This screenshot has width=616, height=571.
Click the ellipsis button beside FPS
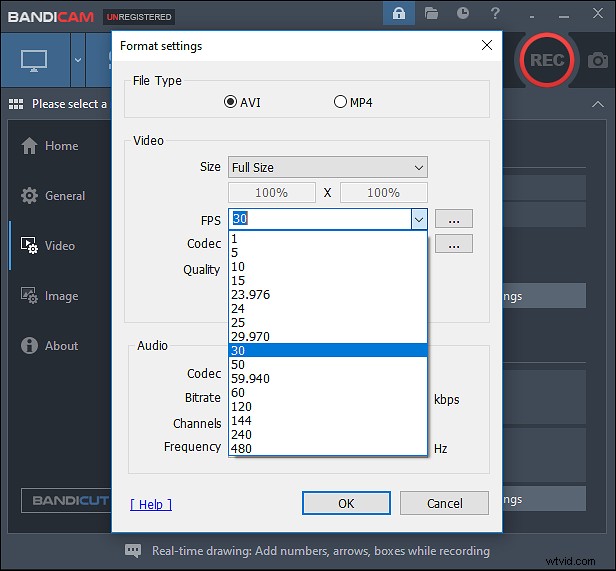454,219
